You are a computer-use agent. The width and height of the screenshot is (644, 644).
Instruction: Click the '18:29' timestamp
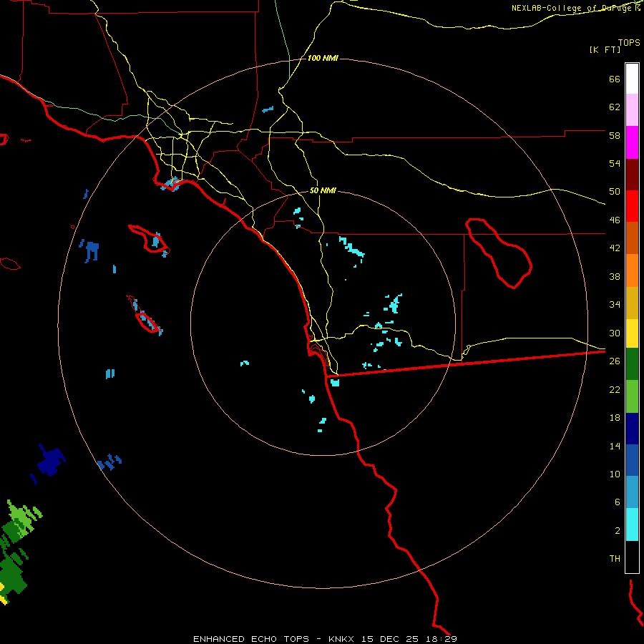click(441, 639)
